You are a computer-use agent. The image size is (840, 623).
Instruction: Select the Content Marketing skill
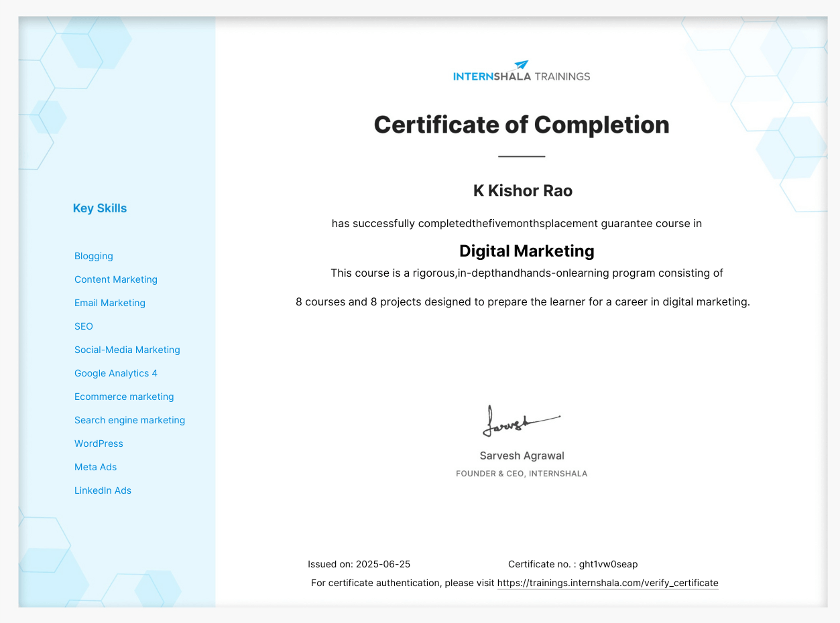(116, 279)
